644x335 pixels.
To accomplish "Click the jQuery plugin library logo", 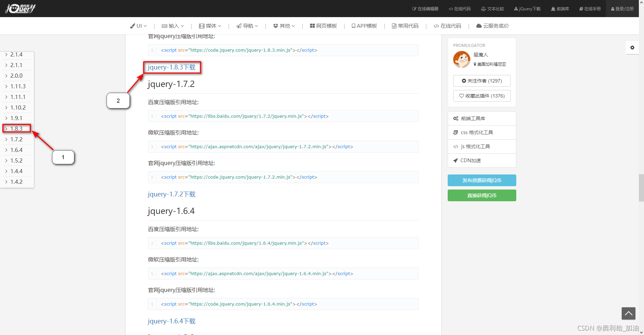I will pyautogui.click(x=20, y=8).
